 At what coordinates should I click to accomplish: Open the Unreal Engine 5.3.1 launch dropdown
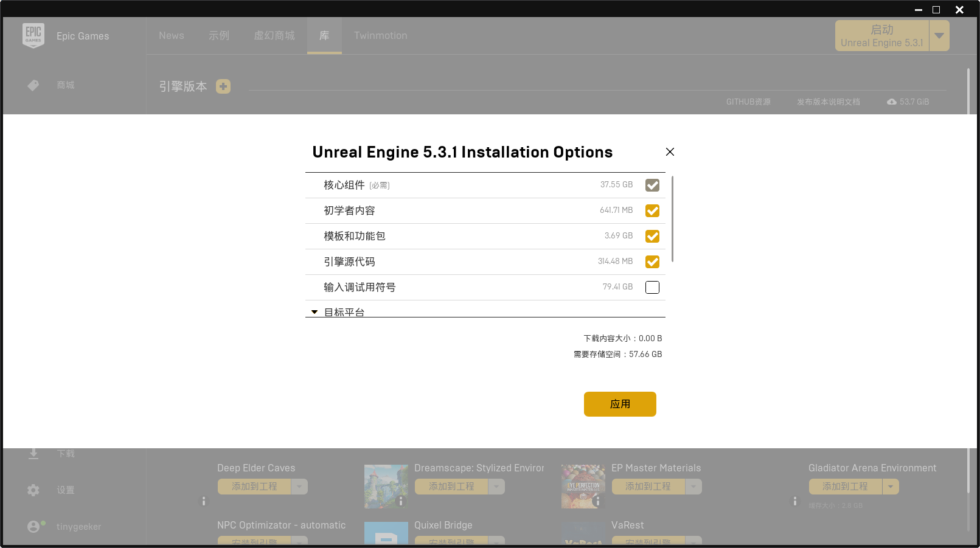tap(939, 35)
